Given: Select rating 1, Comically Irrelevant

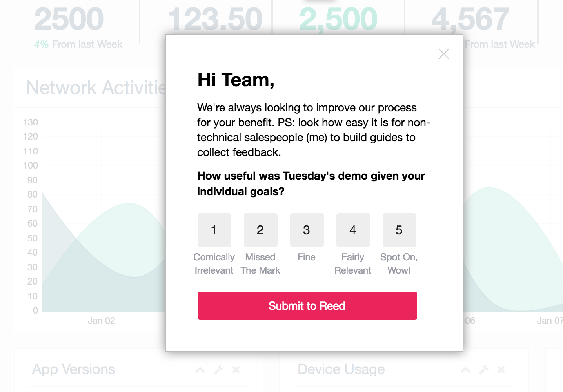Looking at the screenshot, I should (214, 230).
